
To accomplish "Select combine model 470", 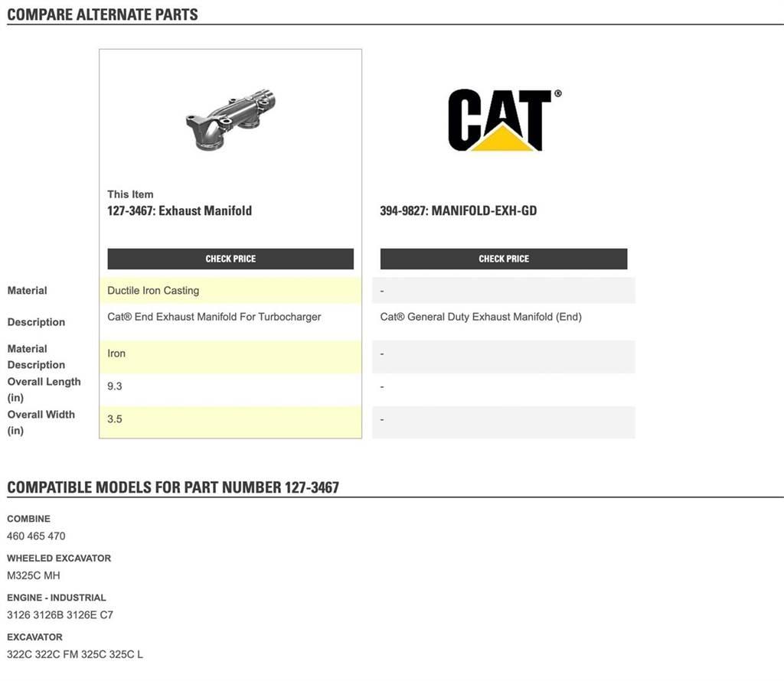I will click(x=57, y=536).
